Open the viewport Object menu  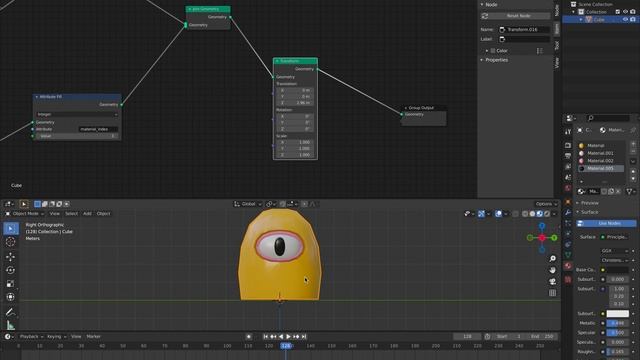click(103, 213)
